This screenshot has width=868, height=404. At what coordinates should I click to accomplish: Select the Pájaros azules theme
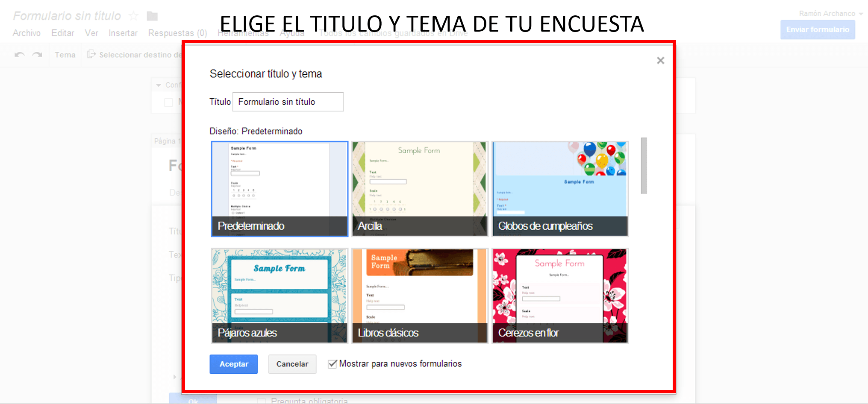tap(280, 296)
